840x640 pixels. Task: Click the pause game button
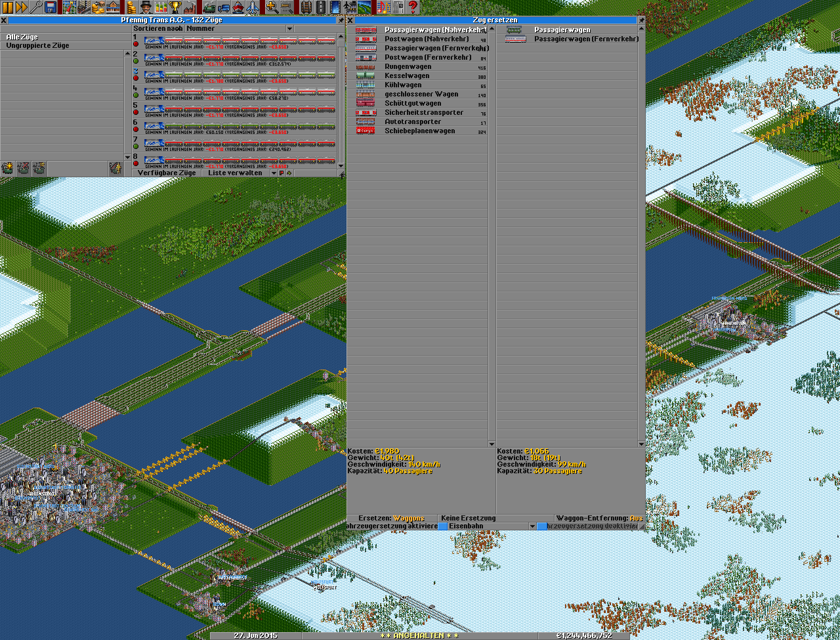(7, 7)
